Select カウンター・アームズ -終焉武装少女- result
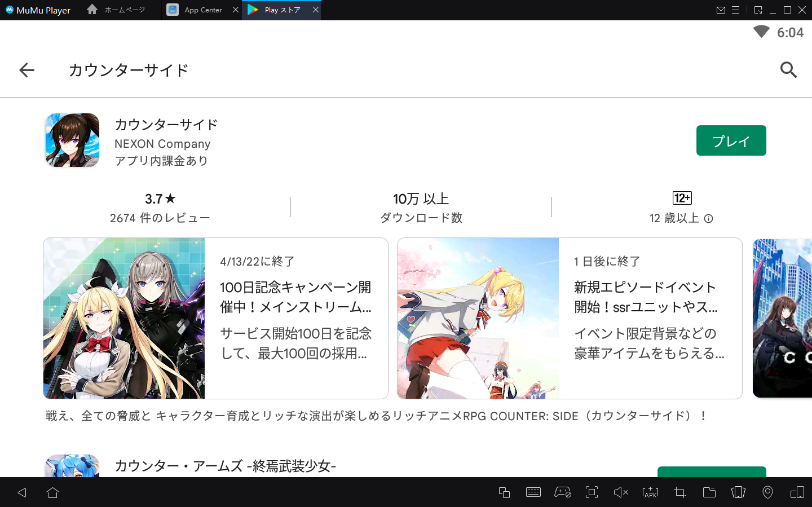This screenshot has height=507, width=812. click(225, 466)
